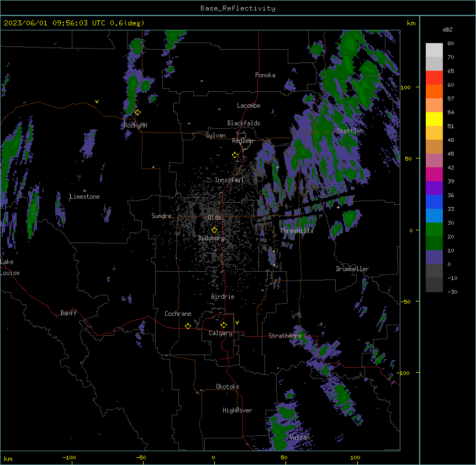476x465 pixels.
Task: Click the Banff town label
Action: pyautogui.click(x=68, y=313)
